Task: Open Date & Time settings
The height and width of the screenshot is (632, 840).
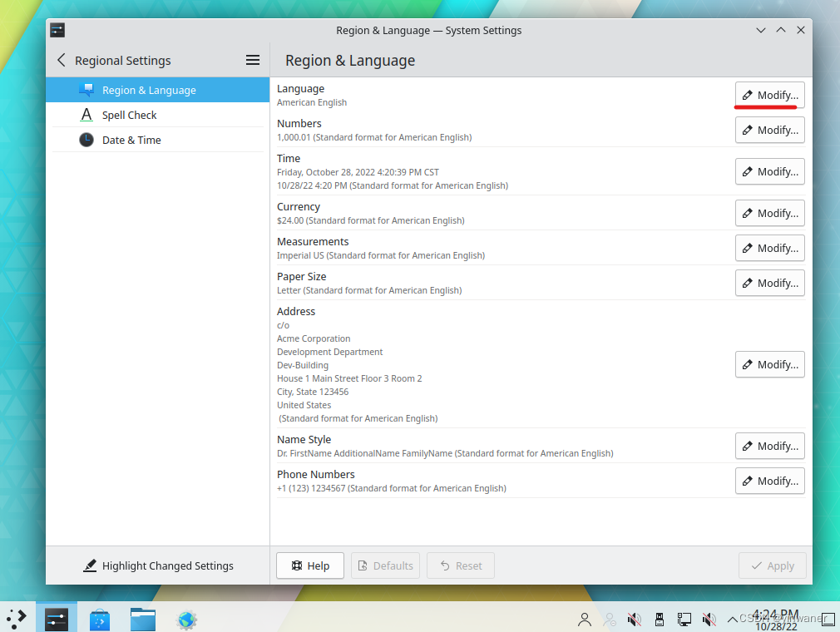Action: [157, 140]
